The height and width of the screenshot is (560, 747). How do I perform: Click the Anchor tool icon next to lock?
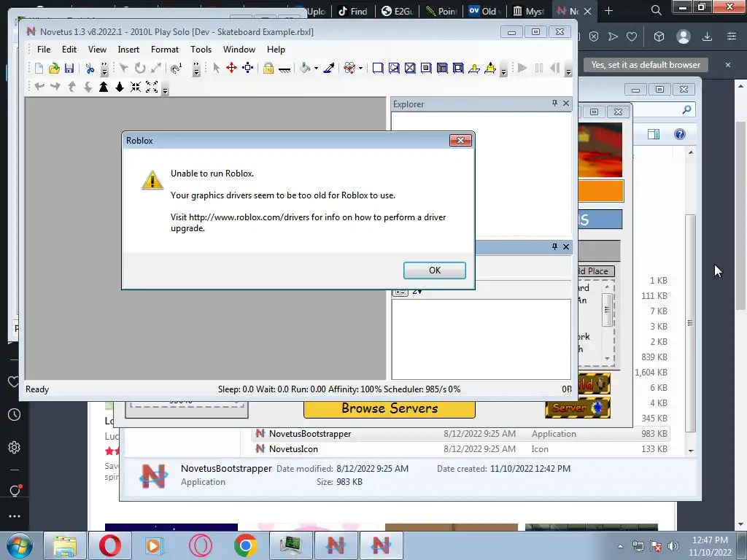pos(285,69)
